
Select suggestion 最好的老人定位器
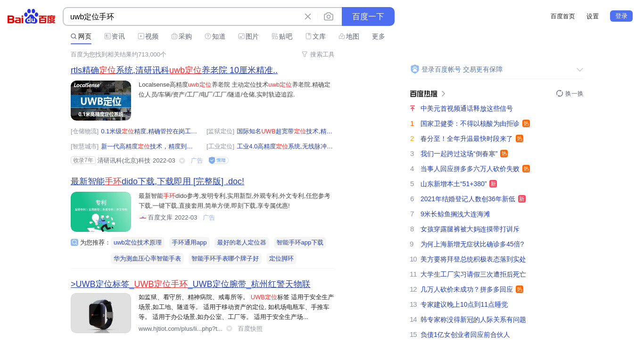click(241, 243)
